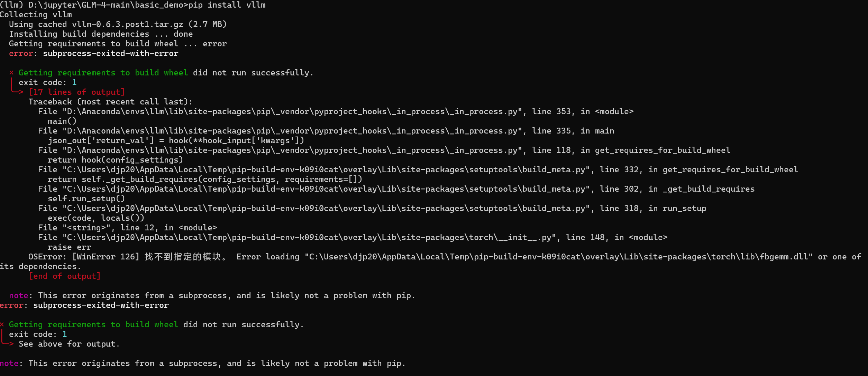Click the "See above for output." text

click(x=69, y=344)
